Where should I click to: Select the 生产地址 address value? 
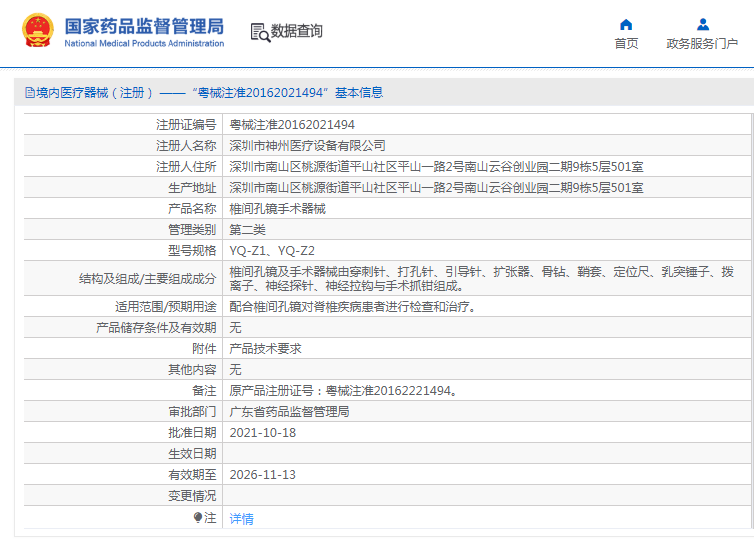point(436,188)
